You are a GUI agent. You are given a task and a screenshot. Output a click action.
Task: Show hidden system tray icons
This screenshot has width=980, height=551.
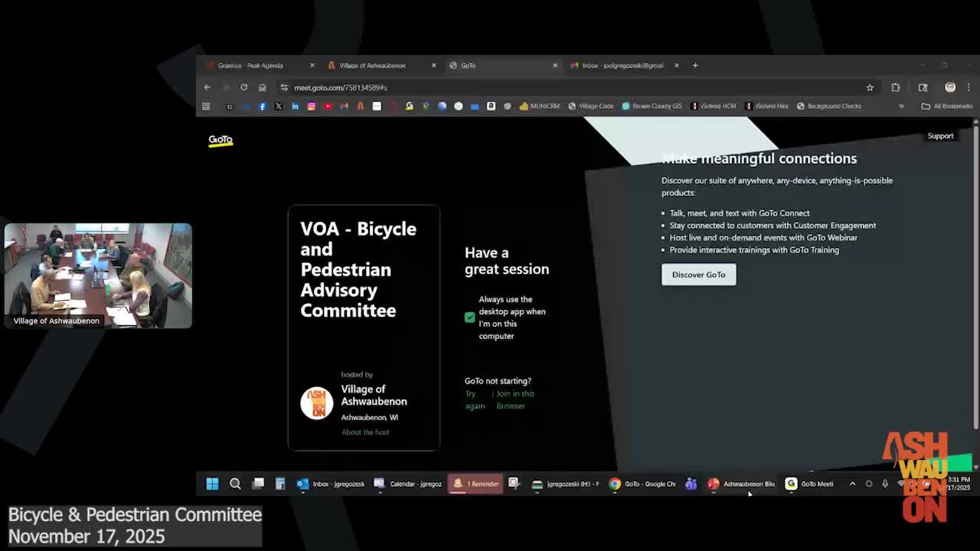pyautogui.click(x=852, y=484)
